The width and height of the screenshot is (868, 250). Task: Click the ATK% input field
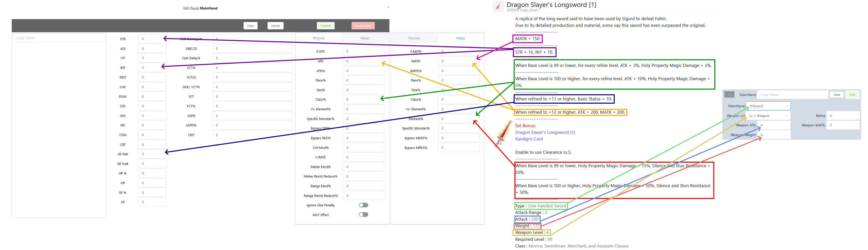[x=363, y=71]
